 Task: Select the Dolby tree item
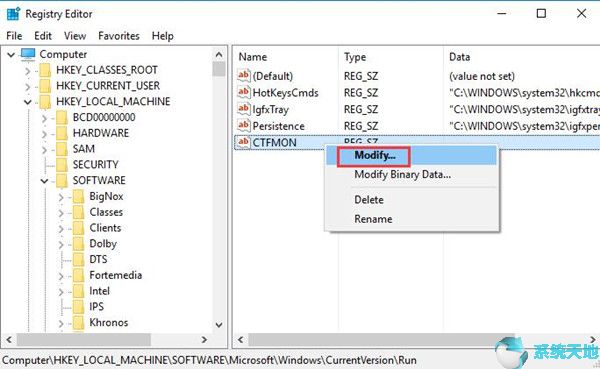[x=103, y=243]
